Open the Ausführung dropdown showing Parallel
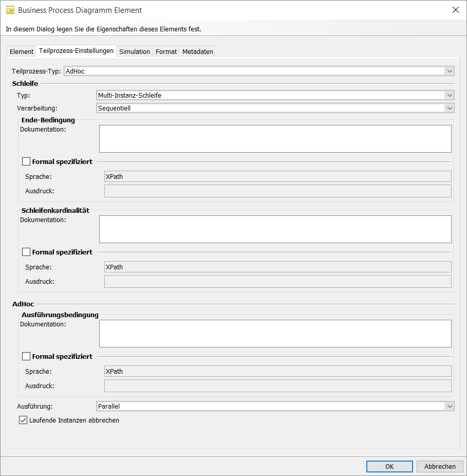Viewport: 467px width, 476px height. pos(450,406)
